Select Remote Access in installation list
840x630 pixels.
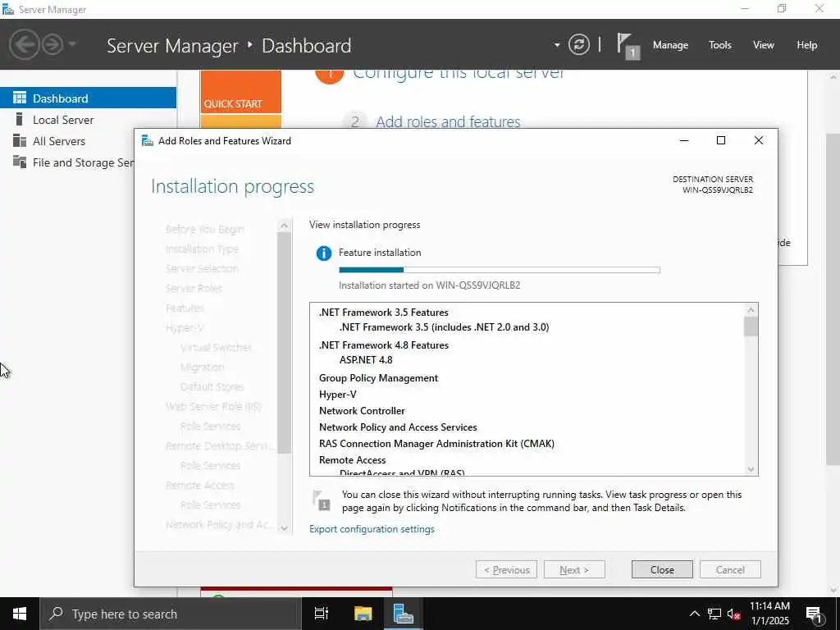(352, 460)
